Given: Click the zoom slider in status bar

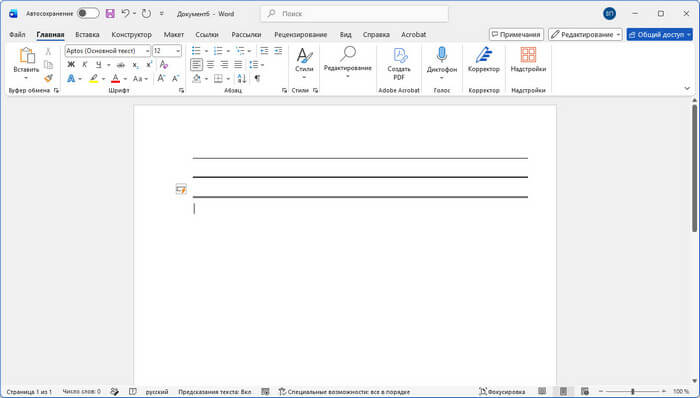Looking at the screenshot, I should [x=632, y=391].
